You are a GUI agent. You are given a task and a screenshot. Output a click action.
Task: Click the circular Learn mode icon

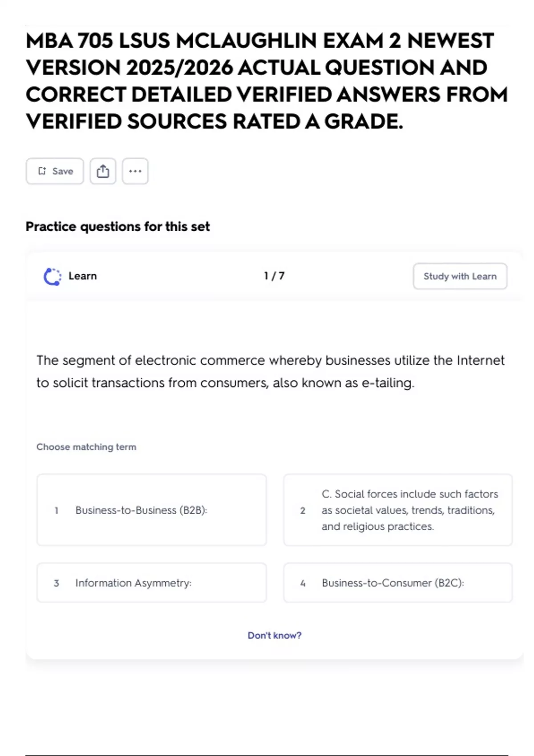53,276
